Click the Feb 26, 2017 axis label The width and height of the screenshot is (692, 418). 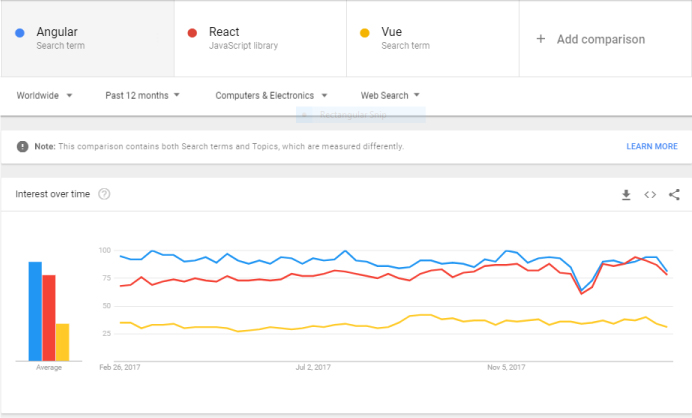pyautogui.click(x=120, y=367)
